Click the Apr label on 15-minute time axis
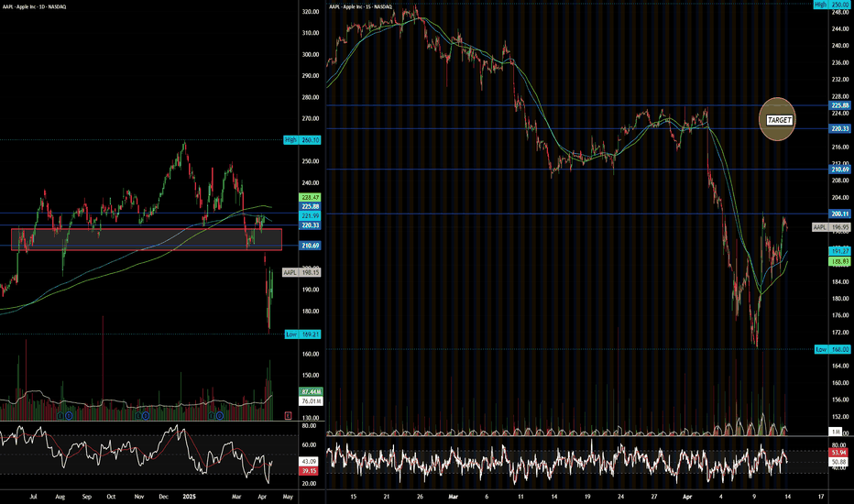The width and height of the screenshot is (854, 504). [687, 497]
